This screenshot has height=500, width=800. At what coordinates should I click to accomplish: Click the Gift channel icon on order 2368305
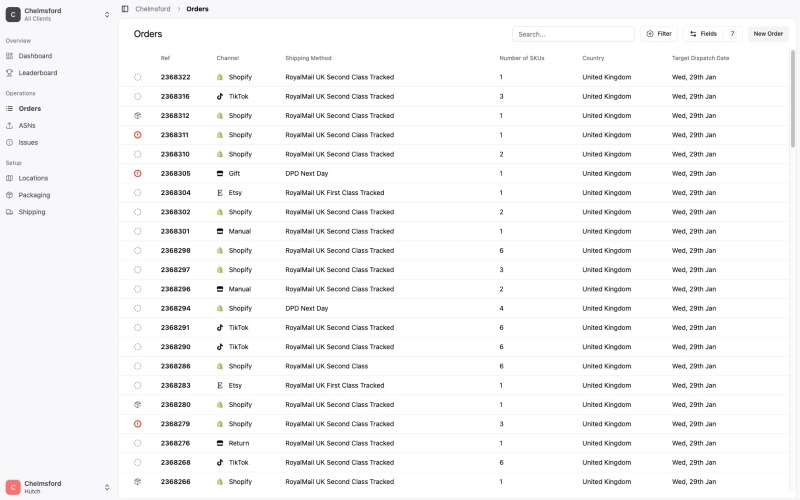[220, 173]
